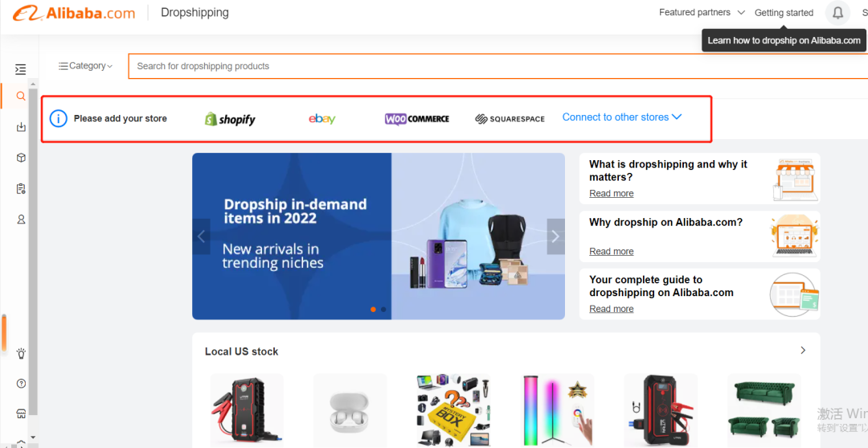Click the dropshipping products search field
Viewport: 868px width, 448px height.
pos(498,66)
